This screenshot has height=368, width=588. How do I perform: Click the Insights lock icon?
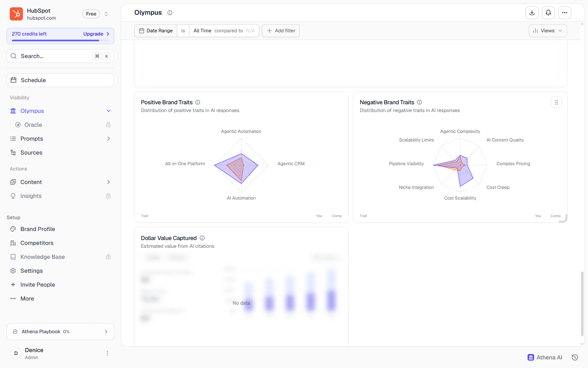(x=108, y=196)
